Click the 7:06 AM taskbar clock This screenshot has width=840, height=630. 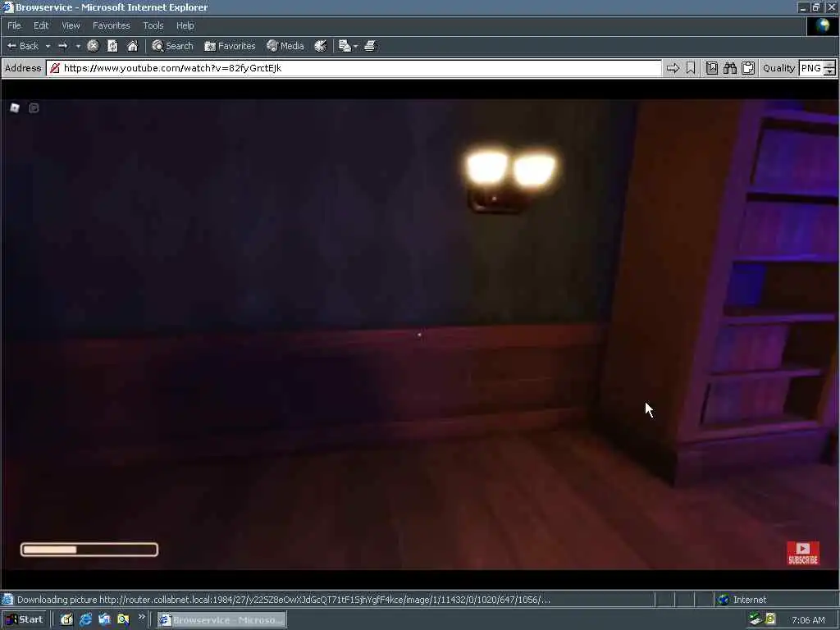point(808,620)
